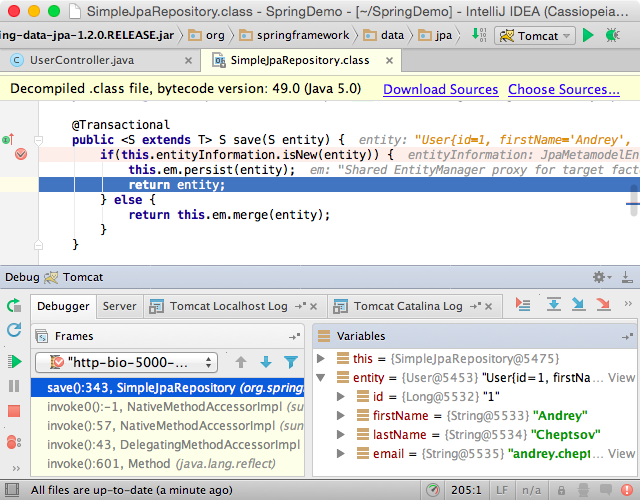Viewport: 640px width, 500px height.
Task: Open Tomcat Catalina Log tab
Action: [x=408, y=306]
